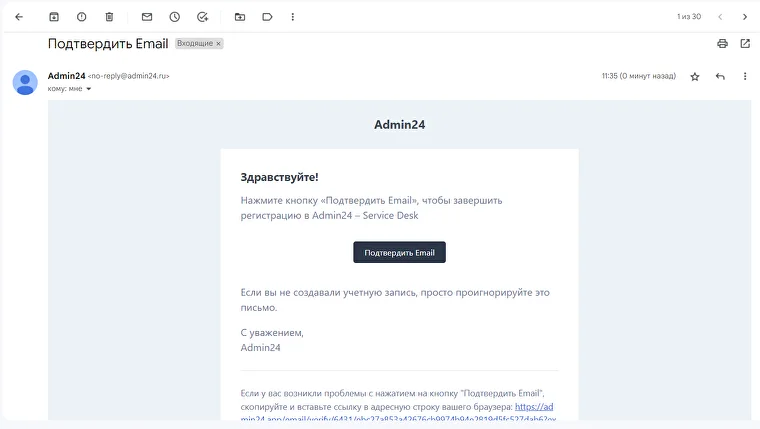This screenshot has height=429, width=760.
Task: Remove the 'Входящие' label from message
Action: (219, 44)
